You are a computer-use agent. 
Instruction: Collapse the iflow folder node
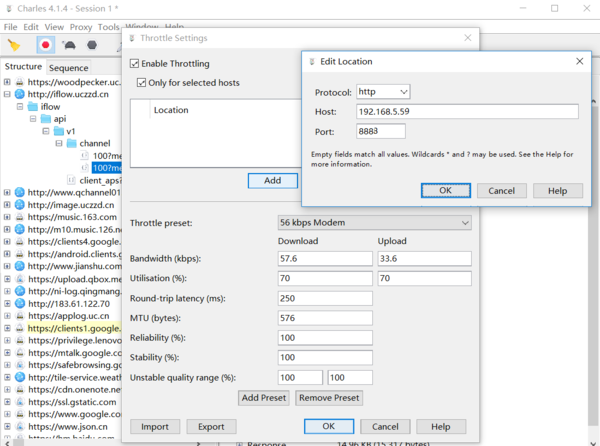(x=20, y=106)
